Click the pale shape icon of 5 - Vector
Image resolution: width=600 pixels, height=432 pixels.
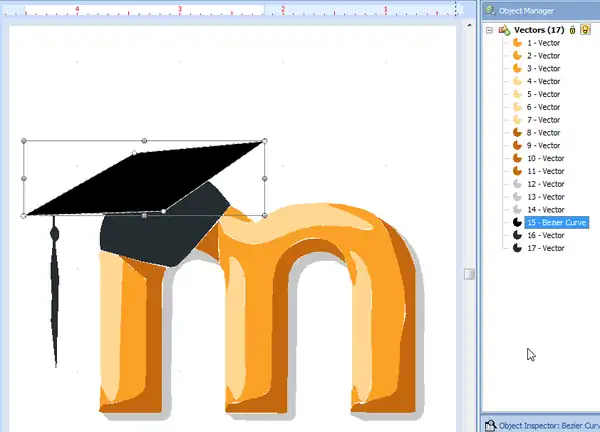[x=517, y=94]
